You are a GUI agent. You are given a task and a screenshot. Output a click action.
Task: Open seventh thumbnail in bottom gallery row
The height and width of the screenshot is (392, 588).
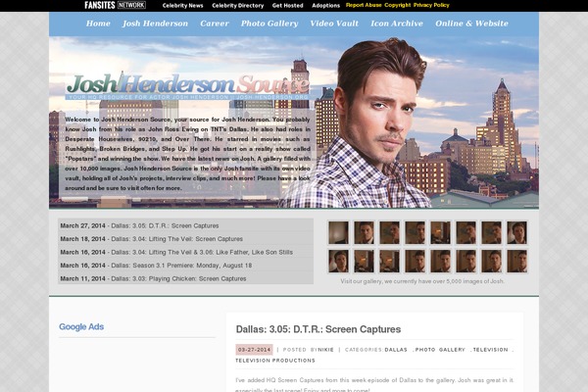(x=492, y=261)
